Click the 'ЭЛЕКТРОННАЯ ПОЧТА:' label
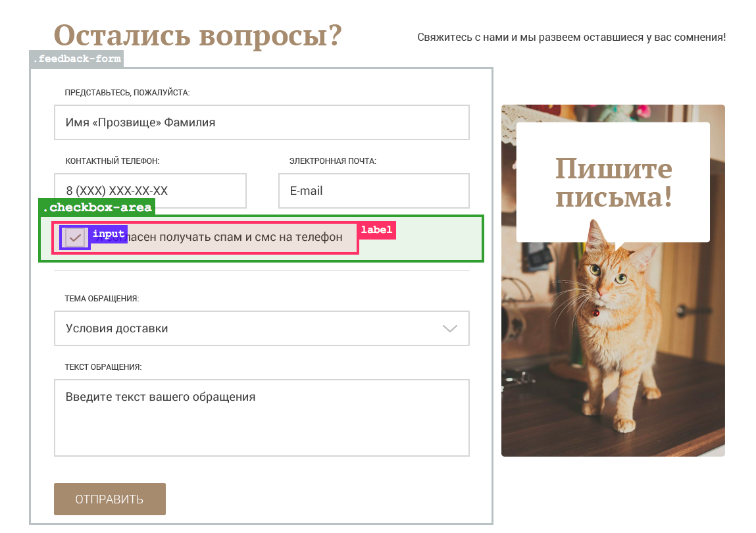Screen dimensions: 756x533 pos(332,161)
